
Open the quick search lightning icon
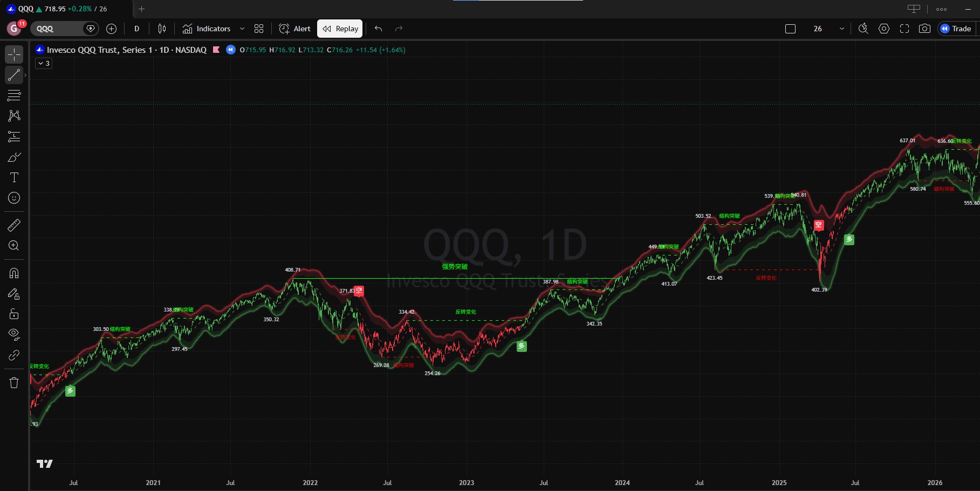(x=863, y=29)
